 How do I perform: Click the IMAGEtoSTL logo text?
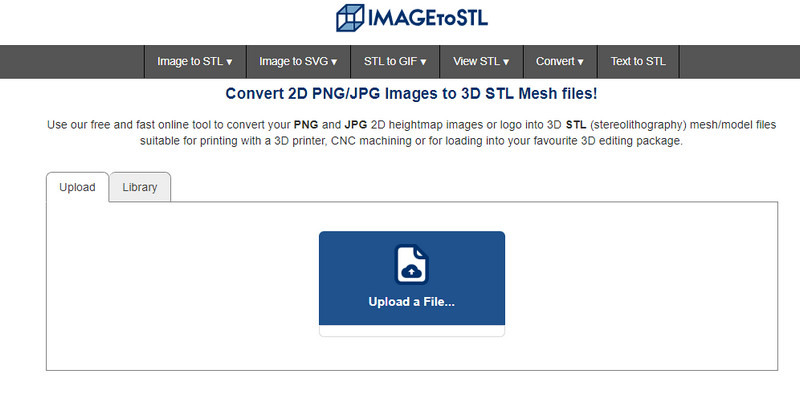427,18
